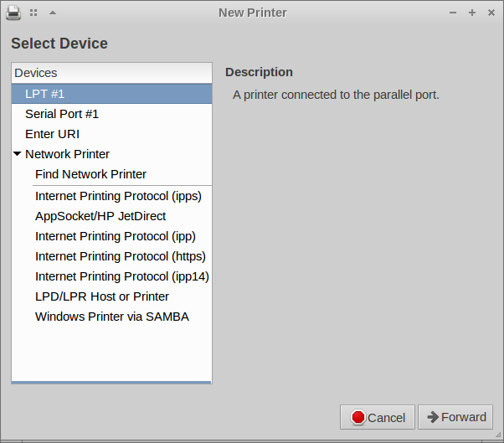Minimize the New Printer window
Screen dimensions: 504x443
(453, 13)
